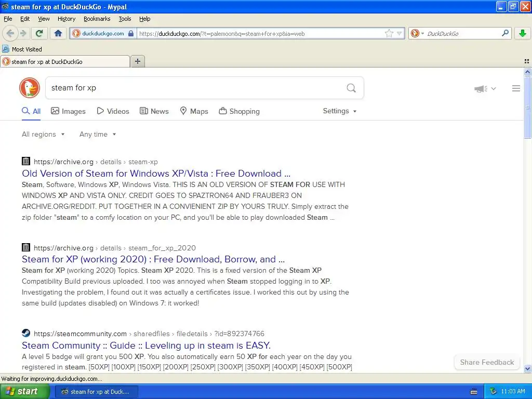
Task: Go forward with the forward arrow button
Action: (x=23, y=33)
